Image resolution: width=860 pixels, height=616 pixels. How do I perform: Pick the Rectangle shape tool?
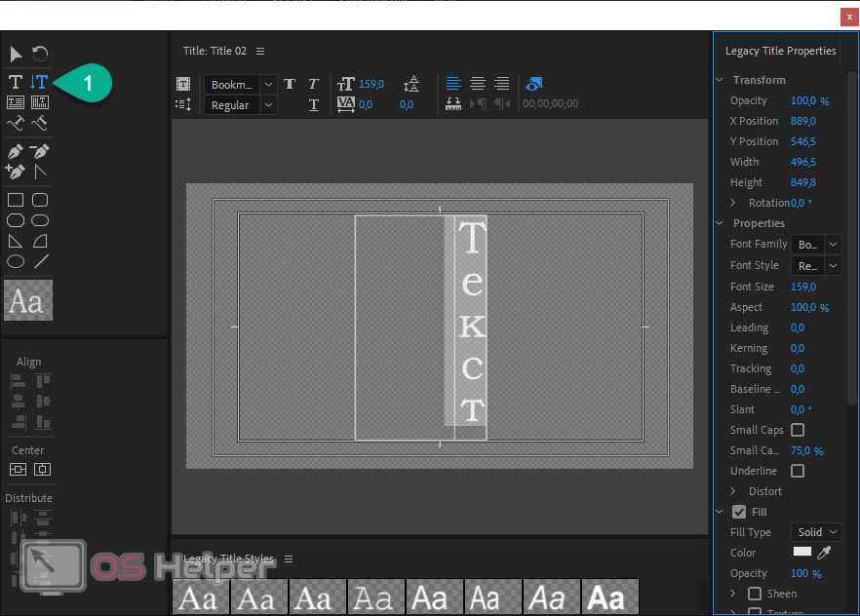click(16, 200)
